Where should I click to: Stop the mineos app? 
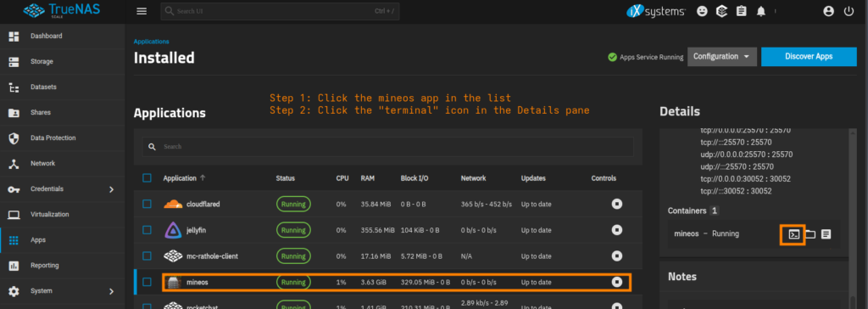(617, 283)
